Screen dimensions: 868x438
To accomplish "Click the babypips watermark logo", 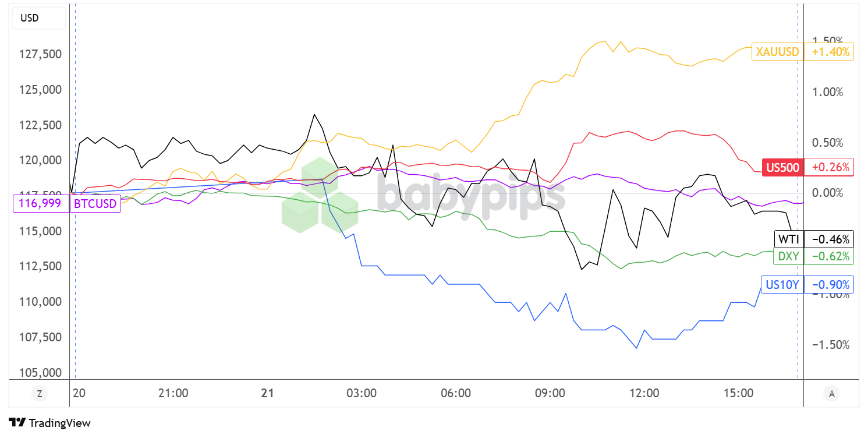I will [x=424, y=195].
